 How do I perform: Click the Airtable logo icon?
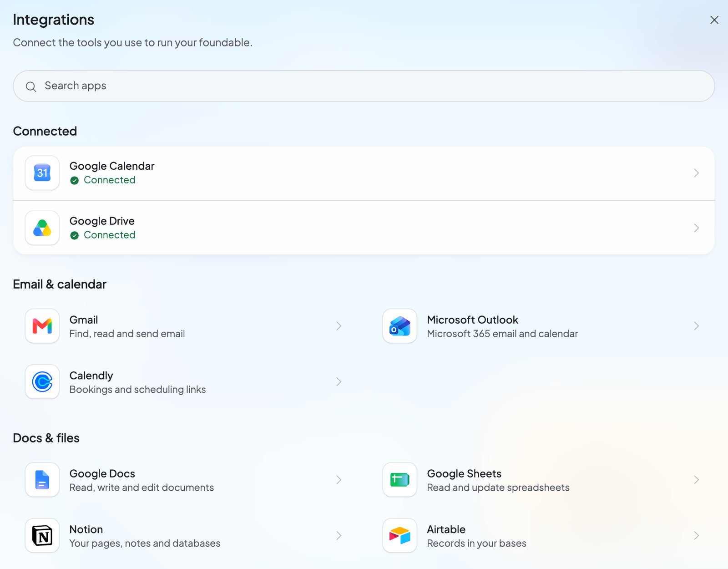[x=400, y=536]
